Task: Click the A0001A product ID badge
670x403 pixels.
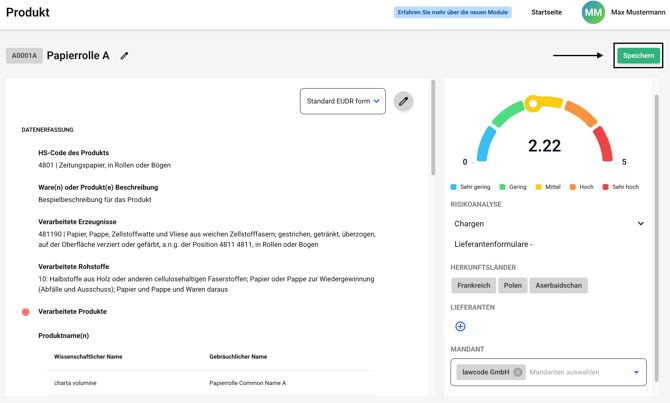Action: coord(24,56)
